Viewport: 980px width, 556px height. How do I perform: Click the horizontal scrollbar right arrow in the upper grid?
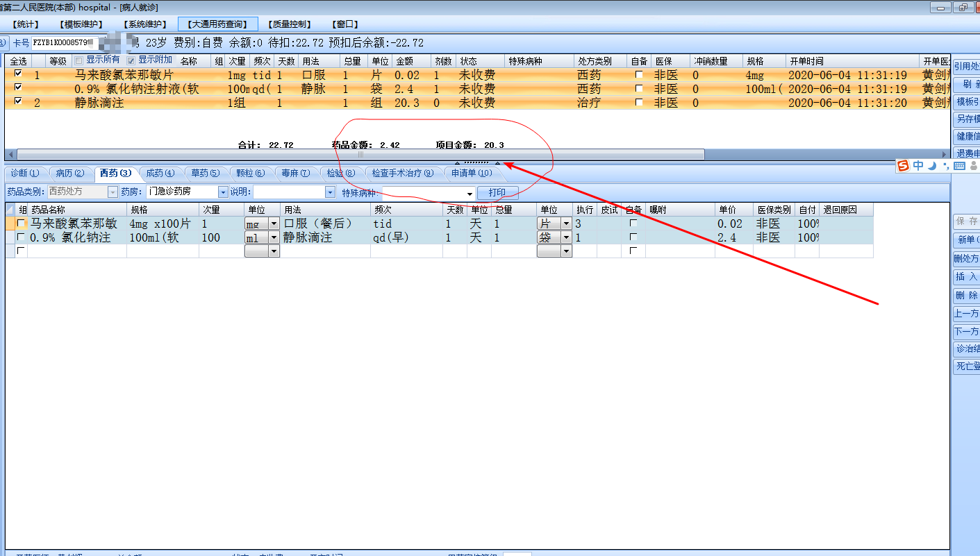point(944,154)
